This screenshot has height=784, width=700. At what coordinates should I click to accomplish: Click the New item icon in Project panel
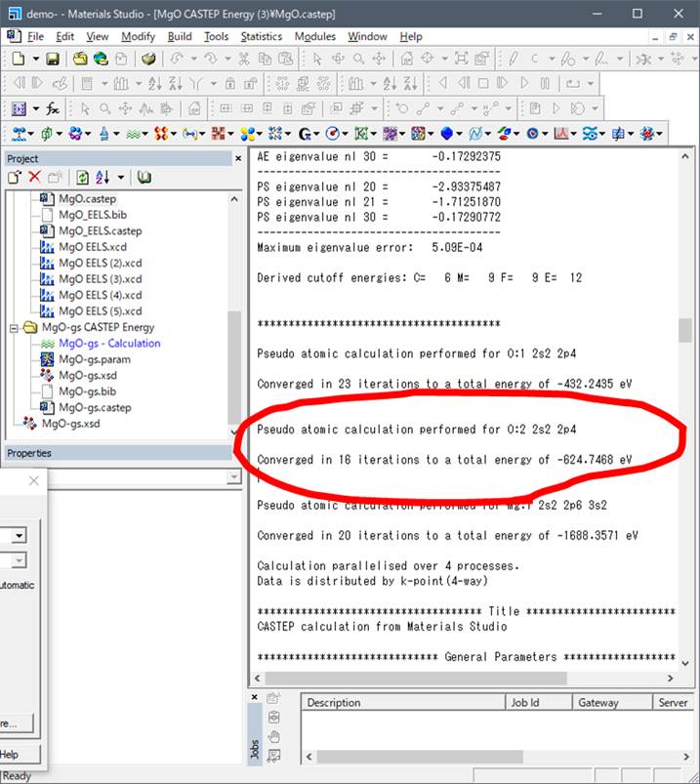click(x=15, y=178)
